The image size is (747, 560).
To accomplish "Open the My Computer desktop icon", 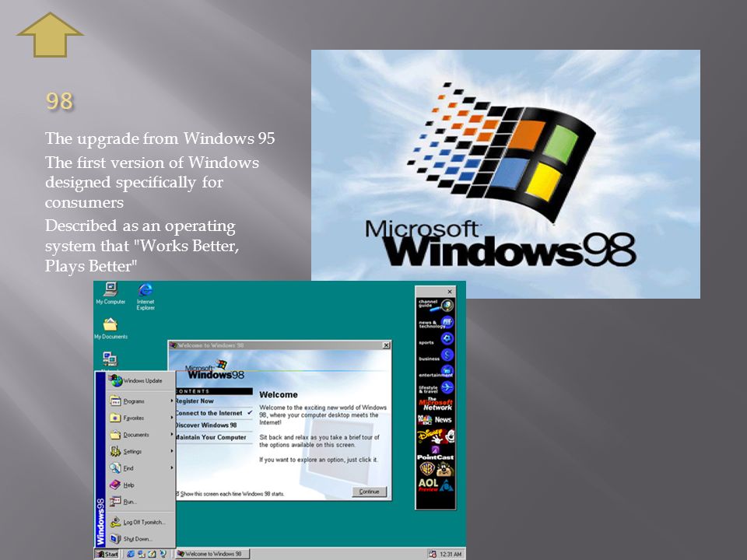I will [110, 293].
